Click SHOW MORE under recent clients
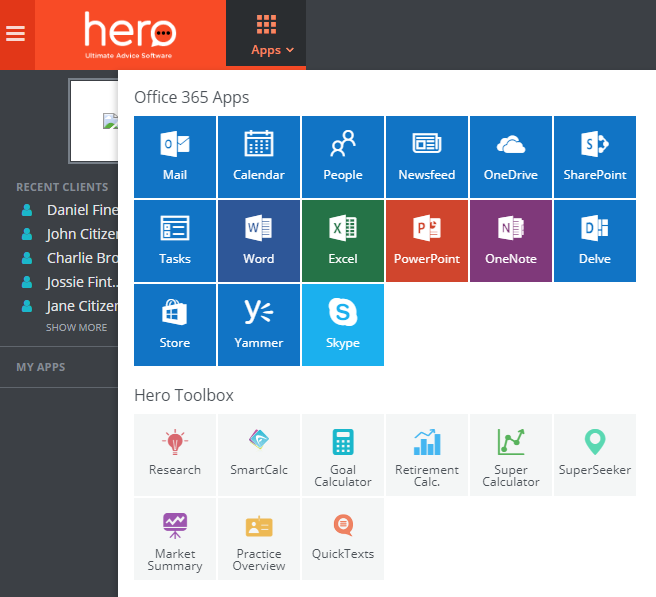Viewport: 656px width, 597px height. 77,328
